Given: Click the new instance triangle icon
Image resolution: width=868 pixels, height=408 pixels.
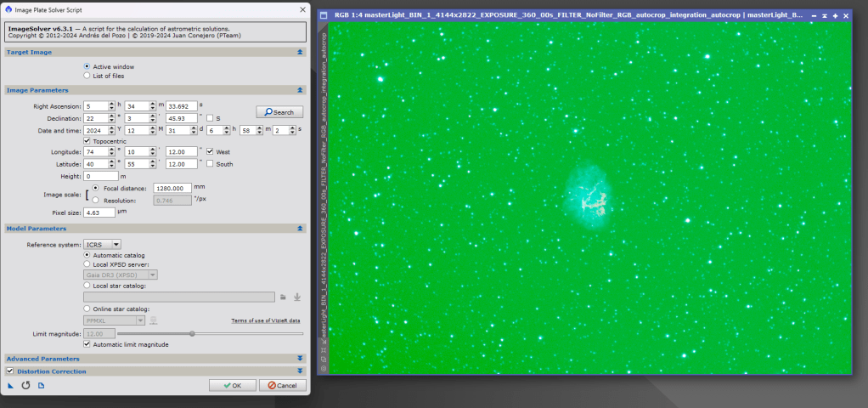Looking at the screenshot, I should click(x=11, y=385).
